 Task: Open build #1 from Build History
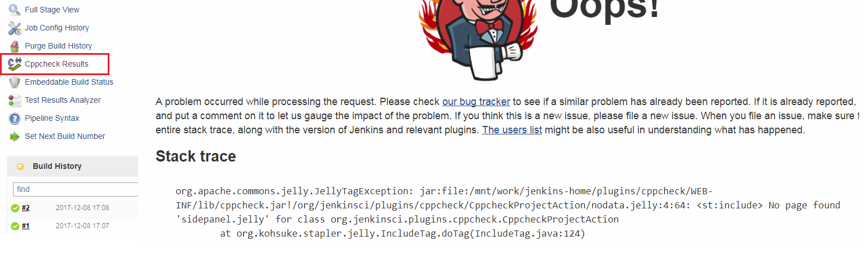pos(26,226)
